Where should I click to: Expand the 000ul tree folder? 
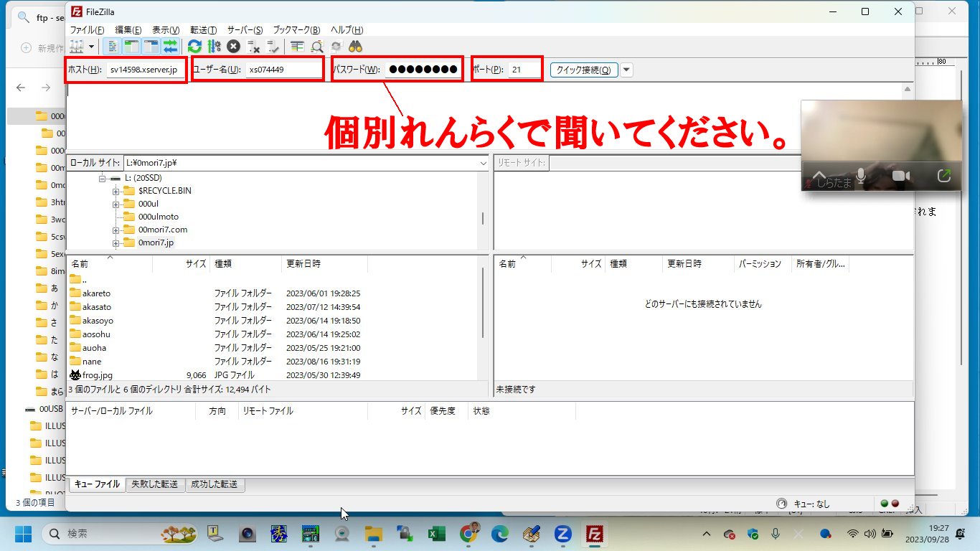(x=116, y=204)
